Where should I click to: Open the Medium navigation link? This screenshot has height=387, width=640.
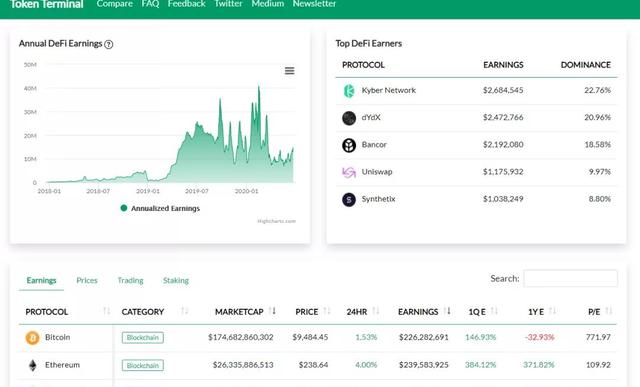[267, 4]
